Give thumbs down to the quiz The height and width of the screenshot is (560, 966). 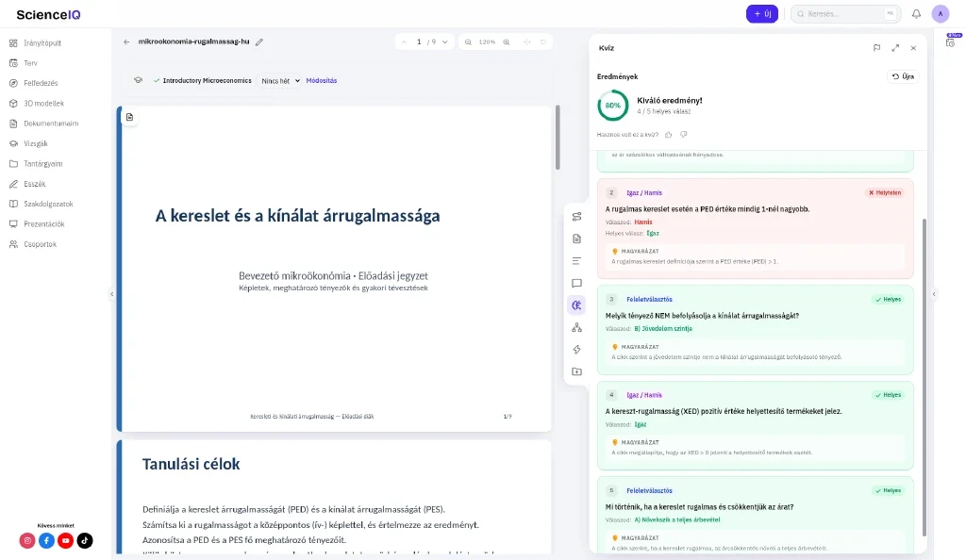pyautogui.click(x=684, y=134)
